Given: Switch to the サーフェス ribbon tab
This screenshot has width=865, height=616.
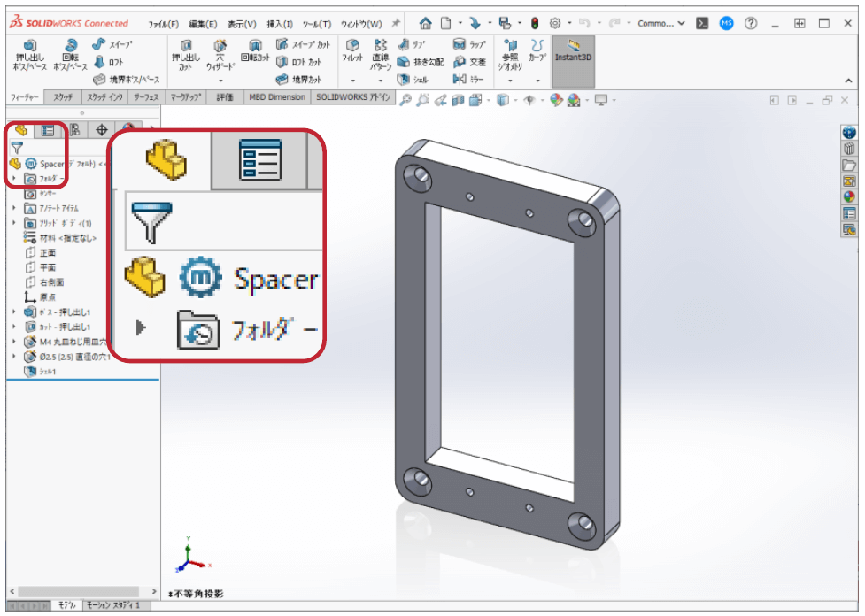Looking at the screenshot, I should [146, 97].
